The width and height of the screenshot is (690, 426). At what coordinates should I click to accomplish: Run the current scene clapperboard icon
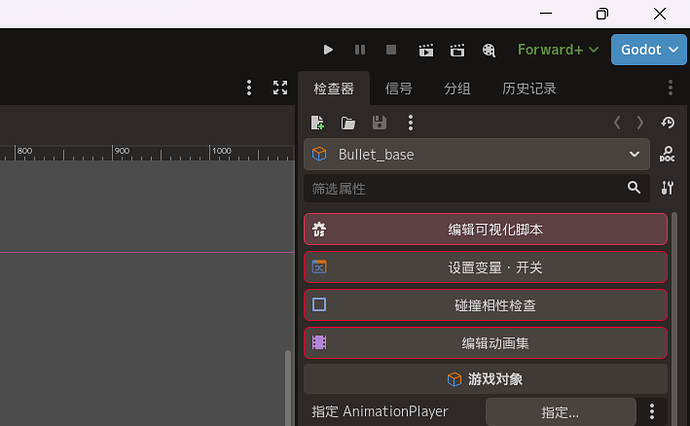[426, 50]
